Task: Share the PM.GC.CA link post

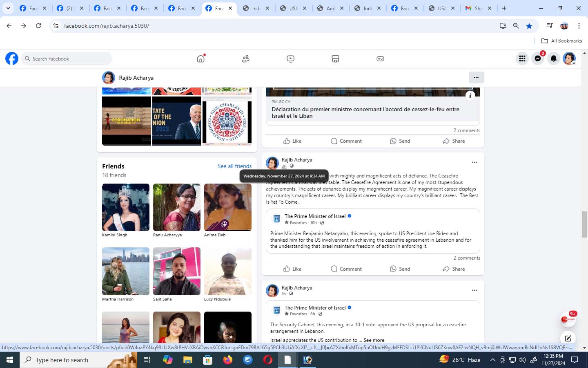Action: 454,141
